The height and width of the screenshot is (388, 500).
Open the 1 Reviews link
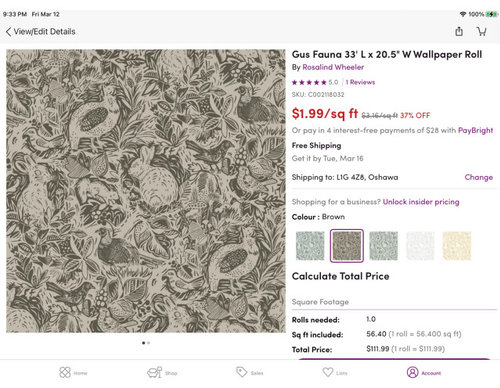pos(360,82)
